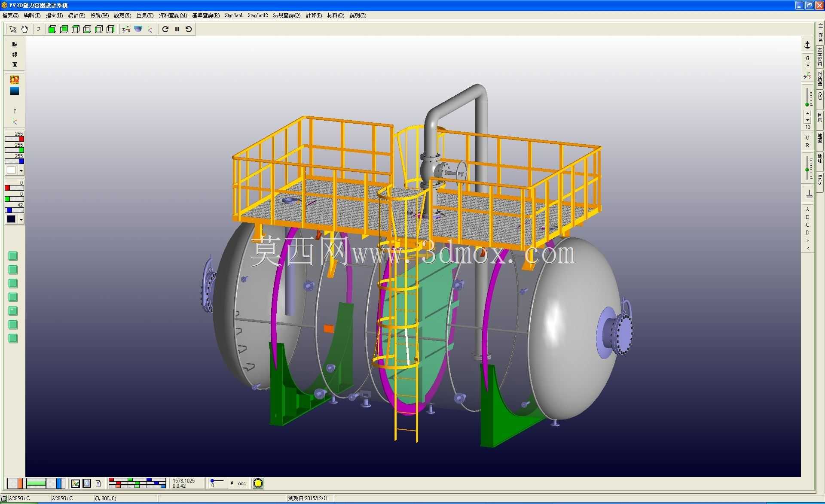This screenshot has width=825, height=504.
Task: Toggle the fifth green square button
Action: coord(13,311)
